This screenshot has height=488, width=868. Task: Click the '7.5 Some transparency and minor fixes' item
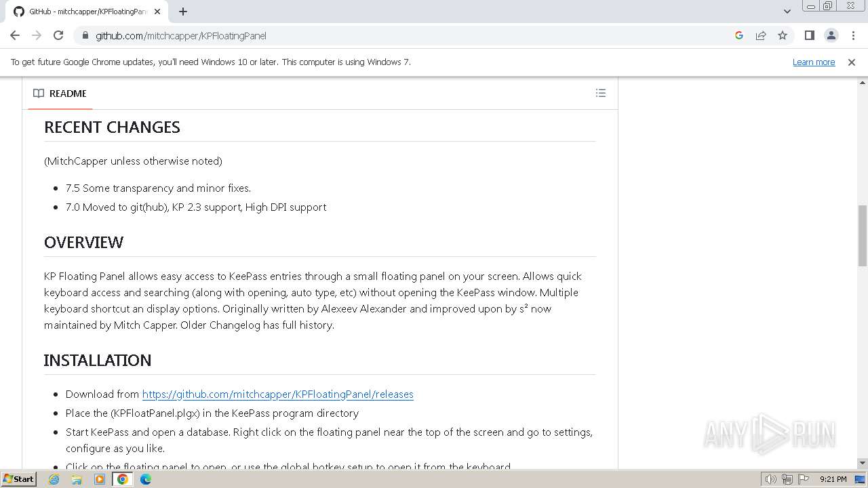pyautogui.click(x=158, y=188)
